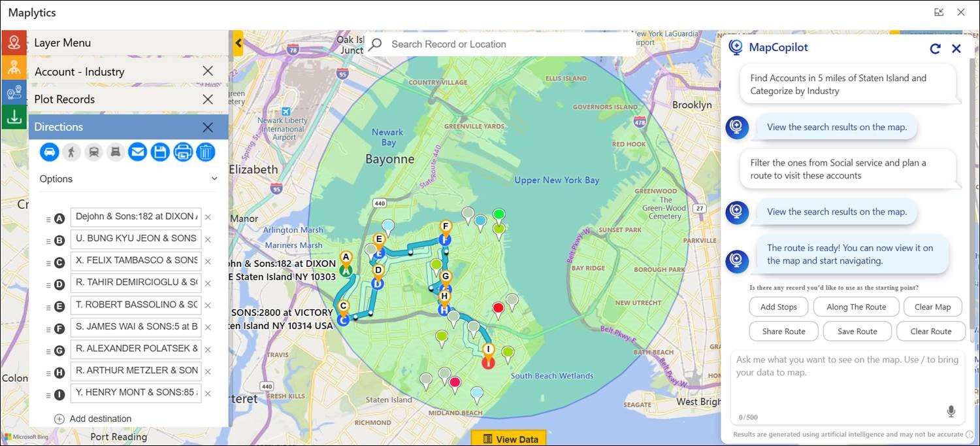This screenshot has width=980, height=446.
Task: Open the Layer Menu header
Action: pos(63,42)
